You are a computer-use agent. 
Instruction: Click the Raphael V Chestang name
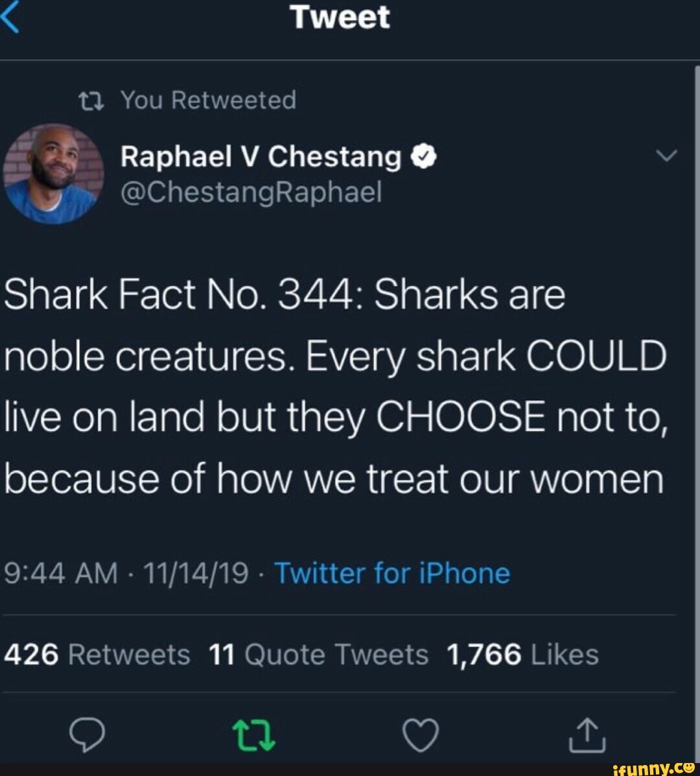coord(261,157)
